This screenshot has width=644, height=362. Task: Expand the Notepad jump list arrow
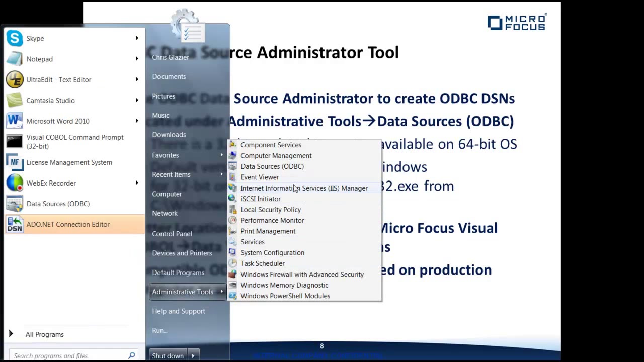(137, 59)
